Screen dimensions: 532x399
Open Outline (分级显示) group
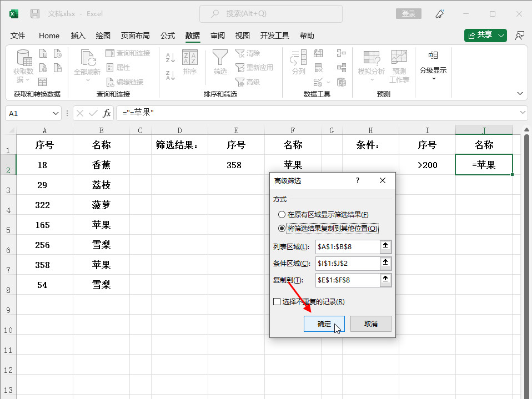point(433,66)
